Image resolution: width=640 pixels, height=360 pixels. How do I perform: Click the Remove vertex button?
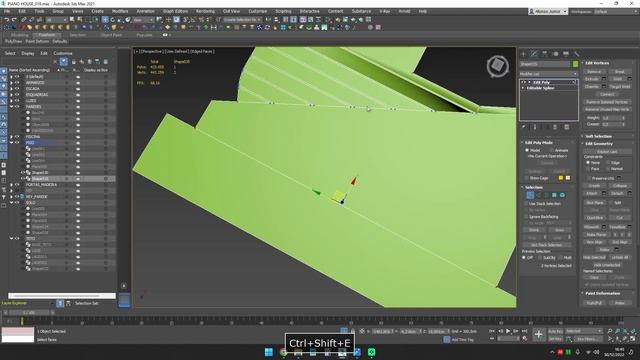(x=594, y=71)
